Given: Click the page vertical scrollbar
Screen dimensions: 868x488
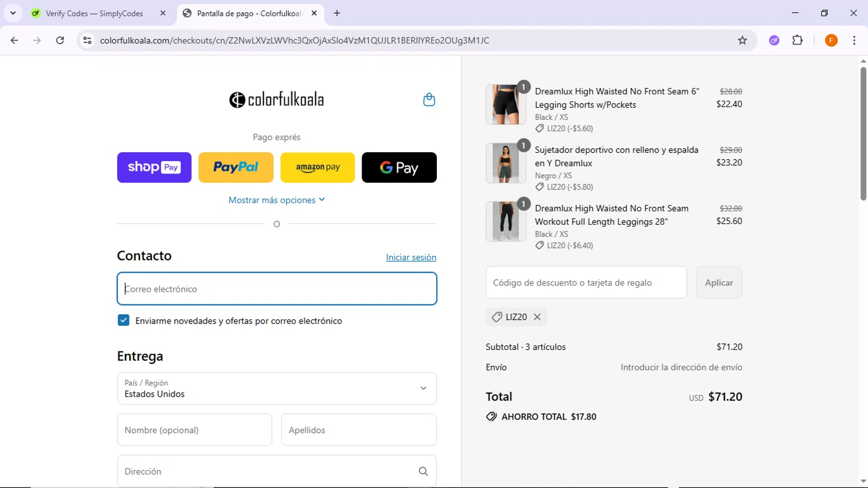Looking at the screenshot, I should tap(863, 133).
